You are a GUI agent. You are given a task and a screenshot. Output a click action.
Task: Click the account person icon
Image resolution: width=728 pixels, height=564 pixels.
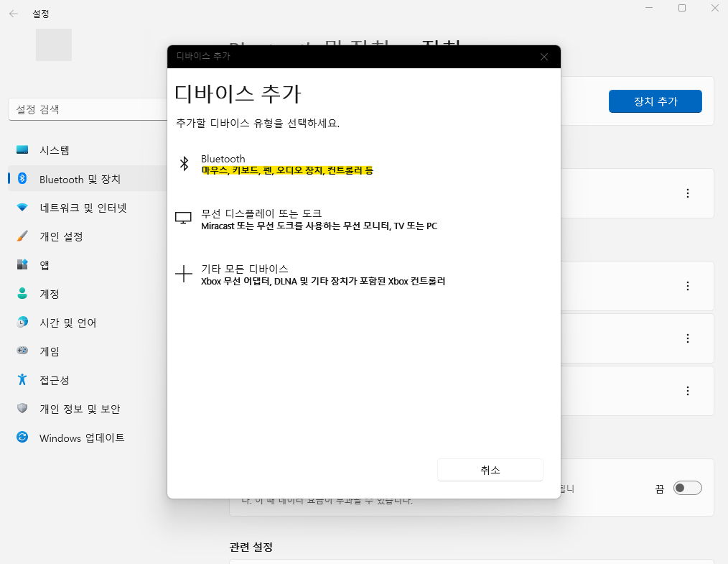pyautogui.click(x=22, y=293)
